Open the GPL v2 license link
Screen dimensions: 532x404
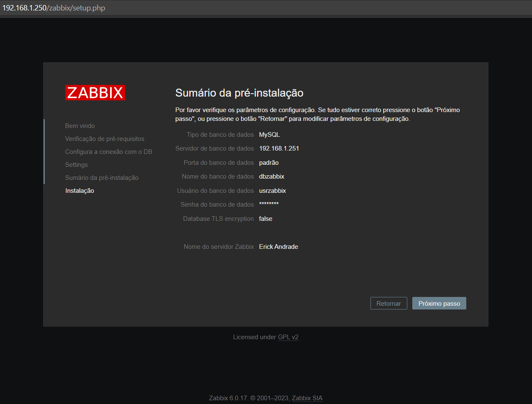(288, 337)
